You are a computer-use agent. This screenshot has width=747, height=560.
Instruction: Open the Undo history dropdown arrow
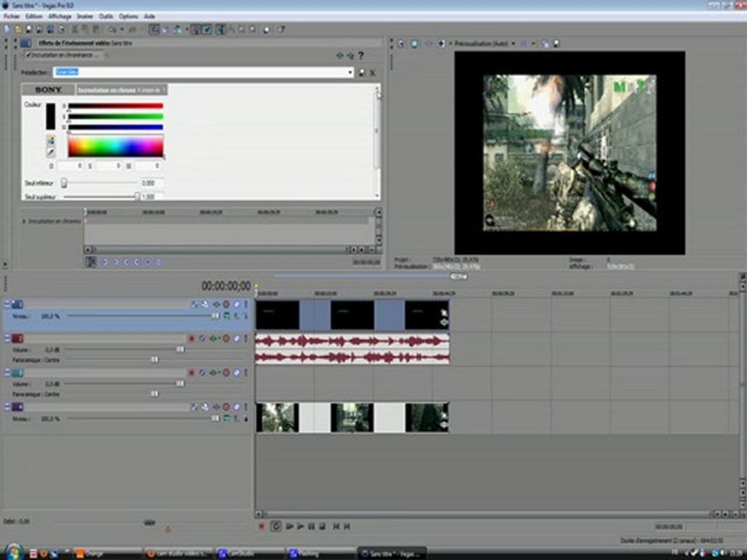(121, 30)
